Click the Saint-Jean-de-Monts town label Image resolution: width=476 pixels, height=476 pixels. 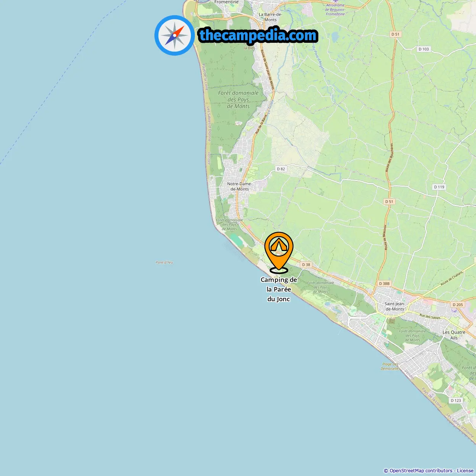pyautogui.click(x=395, y=306)
